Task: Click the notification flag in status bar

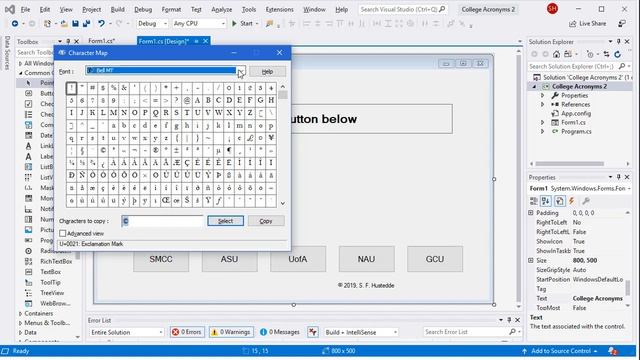Action: tap(612, 351)
